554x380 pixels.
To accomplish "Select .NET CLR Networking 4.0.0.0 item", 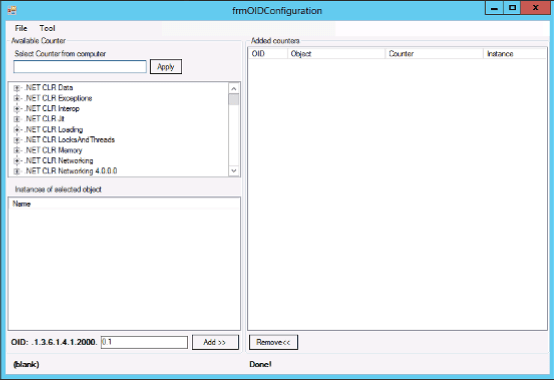I will [x=71, y=171].
